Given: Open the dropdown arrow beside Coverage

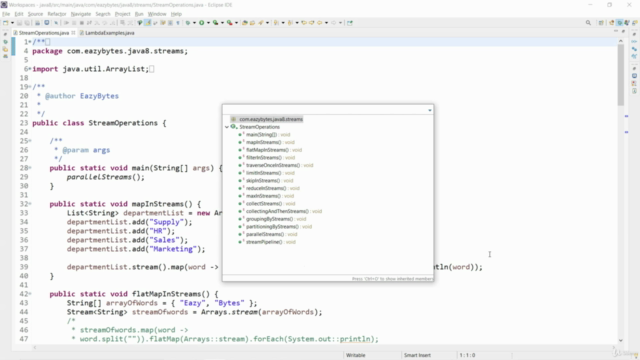Looking at the screenshot, I should click(222, 23).
